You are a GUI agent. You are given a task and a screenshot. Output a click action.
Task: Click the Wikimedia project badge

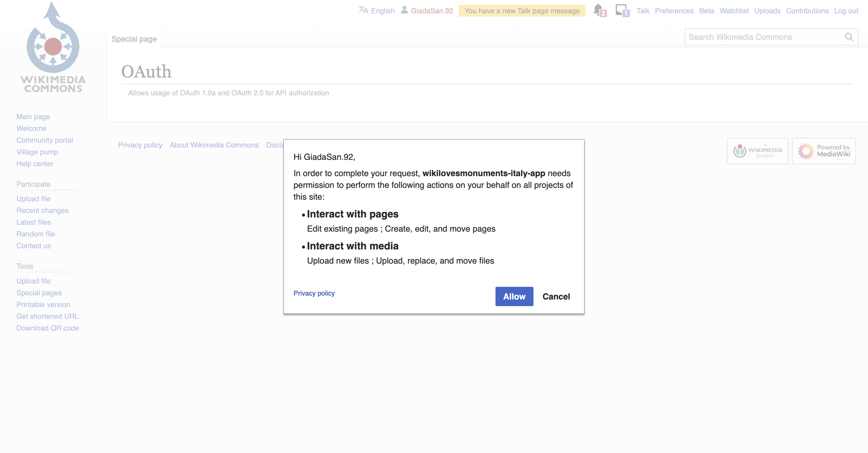coord(757,151)
